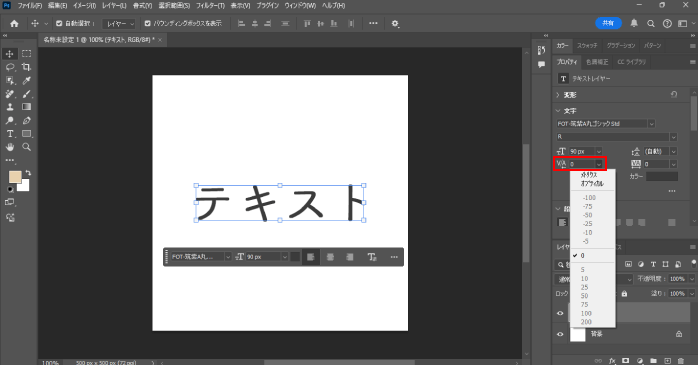This screenshot has height=365, width=698.
Task: Select the Move tool in the toolbox
Action: [10, 54]
